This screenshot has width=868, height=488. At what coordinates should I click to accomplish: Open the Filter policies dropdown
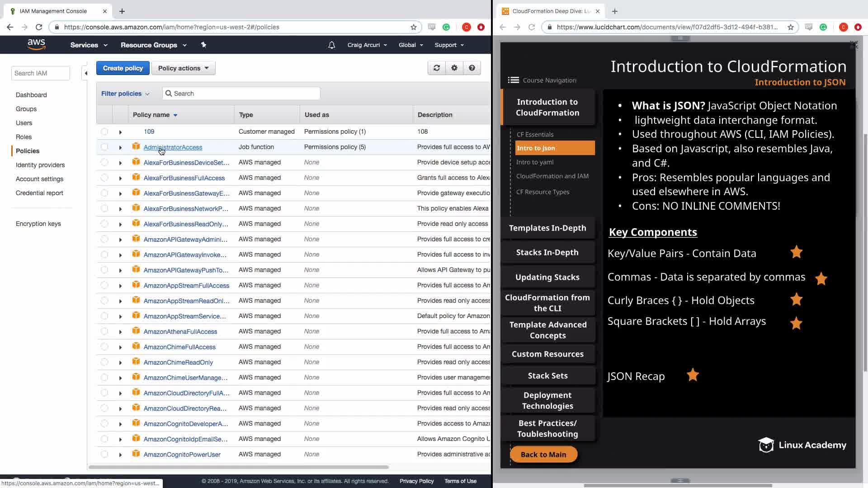pyautogui.click(x=125, y=94)
